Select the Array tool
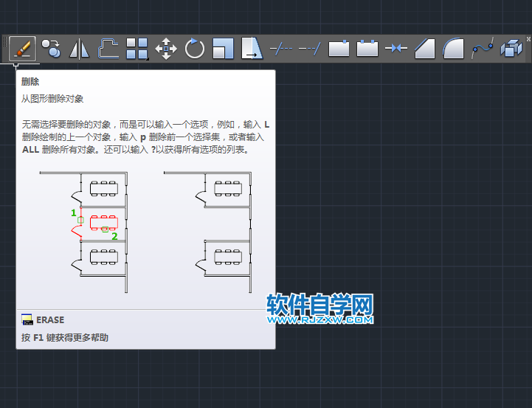 [137, 49]
